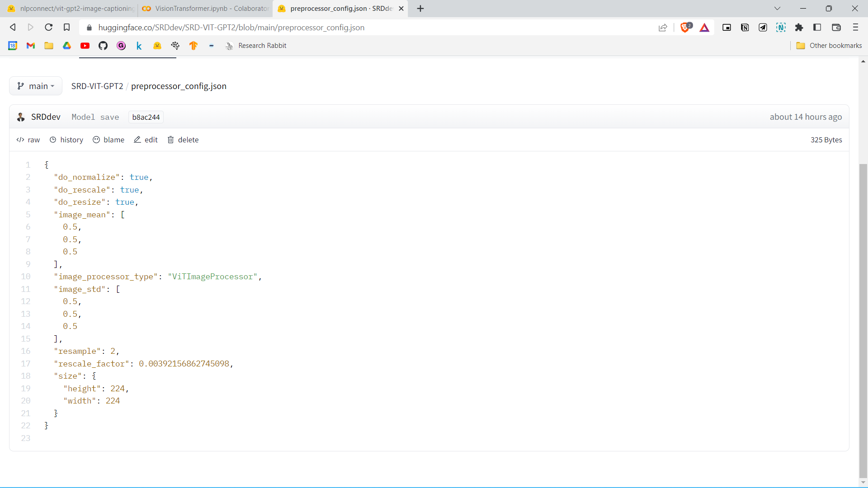Click the share page icon in address bar
Screen dimensions: 868x488
click(x=663, y=28)
